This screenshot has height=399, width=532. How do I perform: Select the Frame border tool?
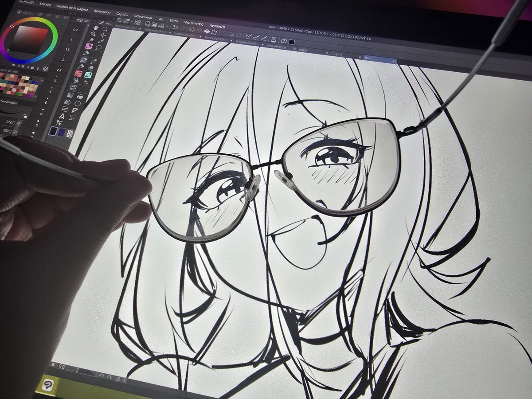point(65,109)
